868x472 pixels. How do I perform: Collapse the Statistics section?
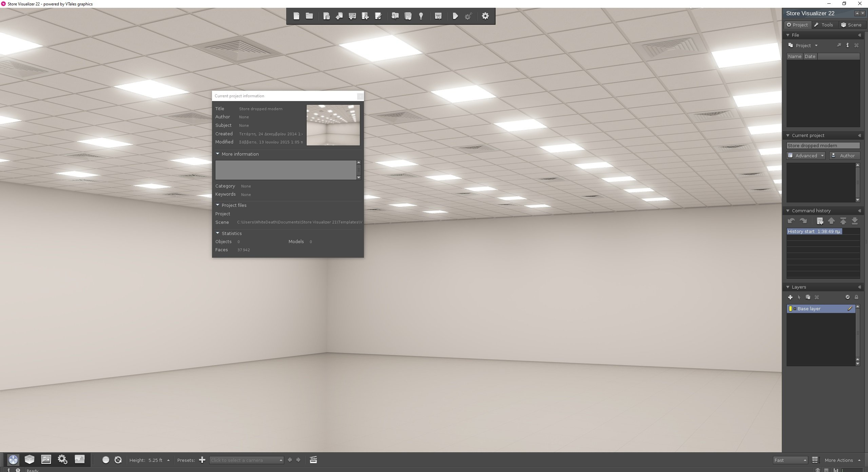click(218, 233)
